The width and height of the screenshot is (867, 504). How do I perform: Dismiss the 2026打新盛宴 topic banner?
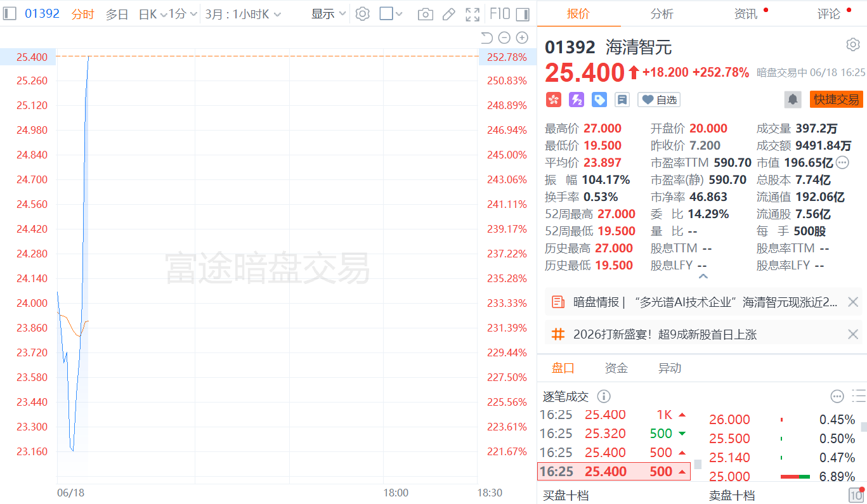[x=853, y=334]
